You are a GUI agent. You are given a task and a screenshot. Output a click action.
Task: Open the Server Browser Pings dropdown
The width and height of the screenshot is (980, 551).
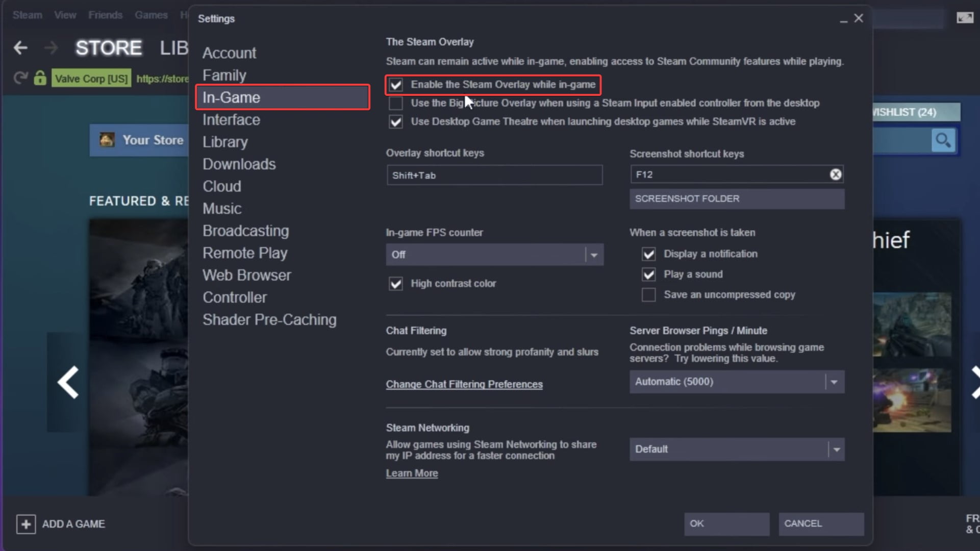pos(737,382)
